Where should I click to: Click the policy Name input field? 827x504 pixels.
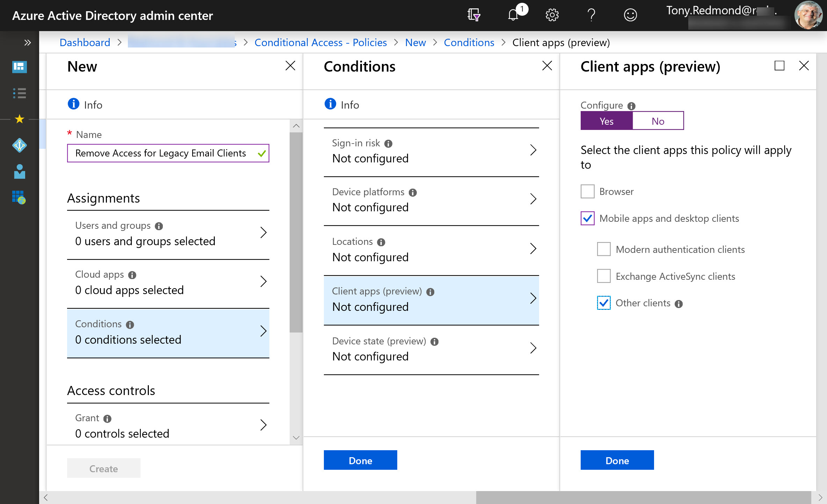point(161,153)
